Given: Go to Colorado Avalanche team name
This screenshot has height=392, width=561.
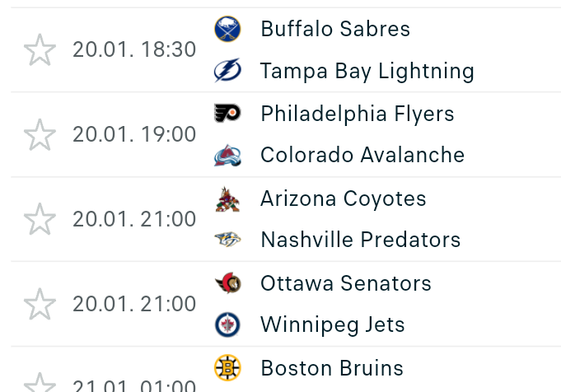Looking at the screenshot, I should click(362, 155).
